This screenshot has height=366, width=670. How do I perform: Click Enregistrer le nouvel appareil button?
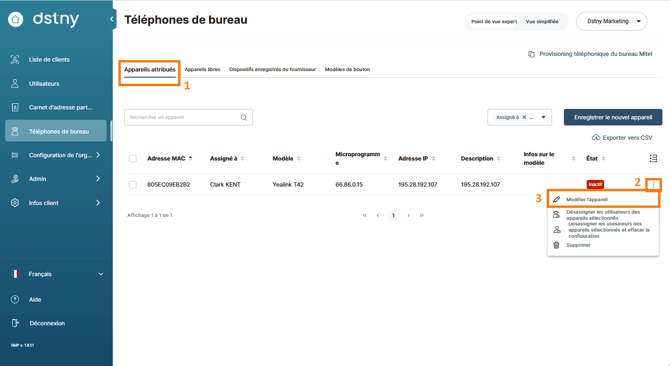click(x=613, y=117)
